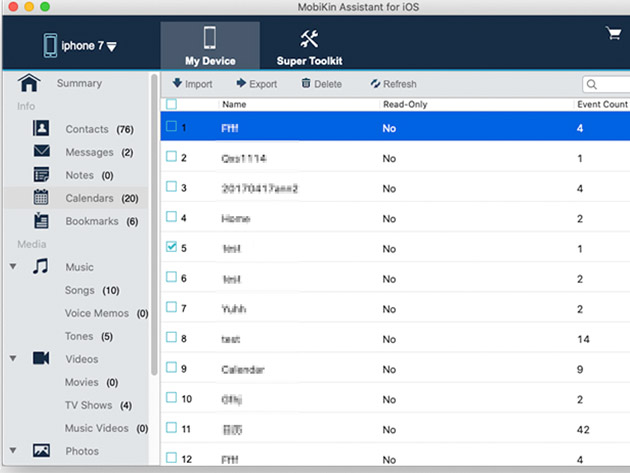Collapse the Videos section triangle
This screenshot has height=473, width=630.
pos(13,358)
